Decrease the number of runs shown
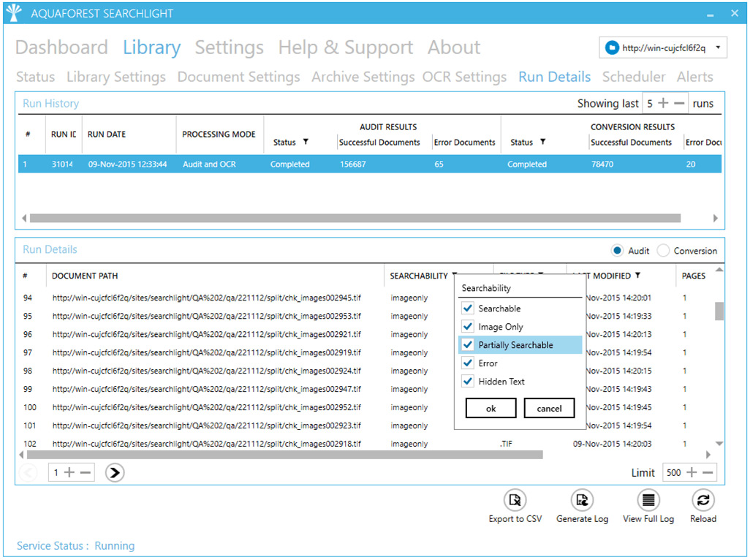This screenshot has width=750, height=560. tap(679, 103)
